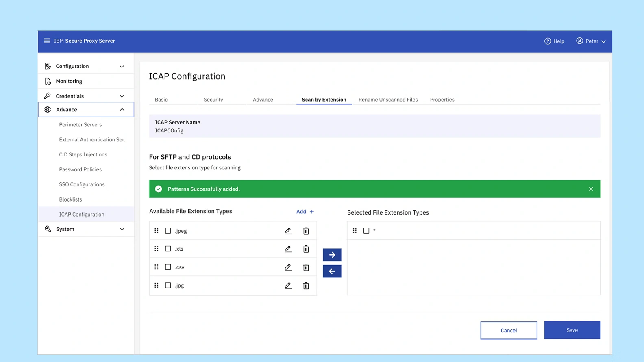Open the hamburger navigation menu
This screenshot has width=644, height=362.
47,41
